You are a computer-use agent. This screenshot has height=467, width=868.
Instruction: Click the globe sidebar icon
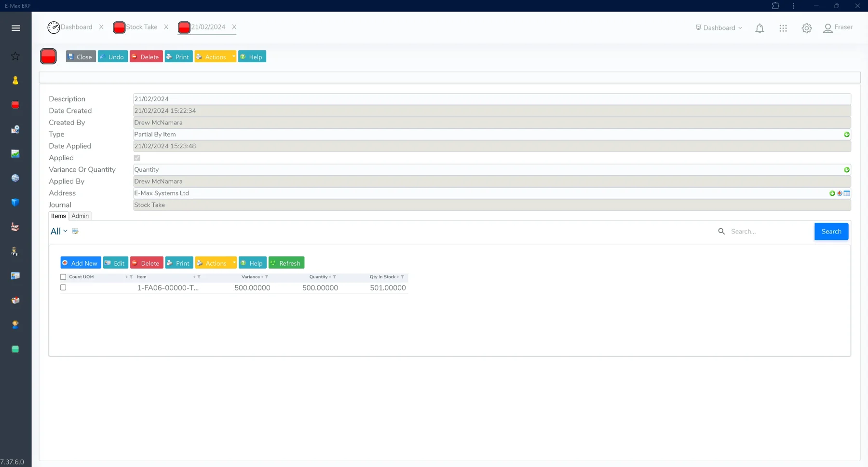[15, 178]
